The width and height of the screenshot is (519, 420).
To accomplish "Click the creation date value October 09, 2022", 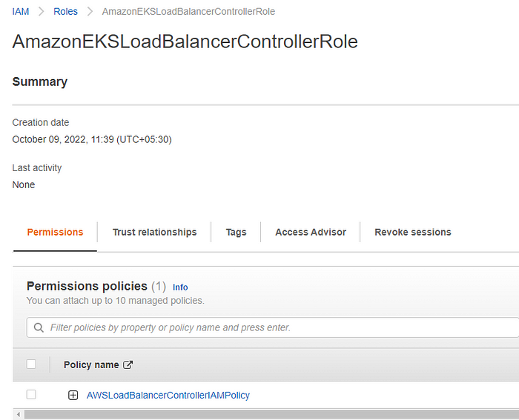I will [x=92, y=139].
